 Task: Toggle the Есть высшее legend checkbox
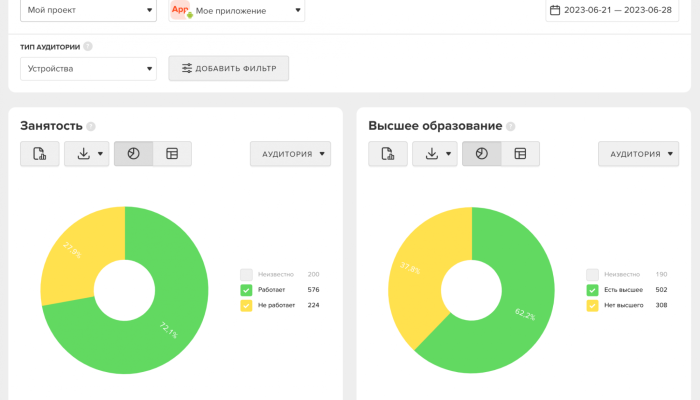(593, 290)
